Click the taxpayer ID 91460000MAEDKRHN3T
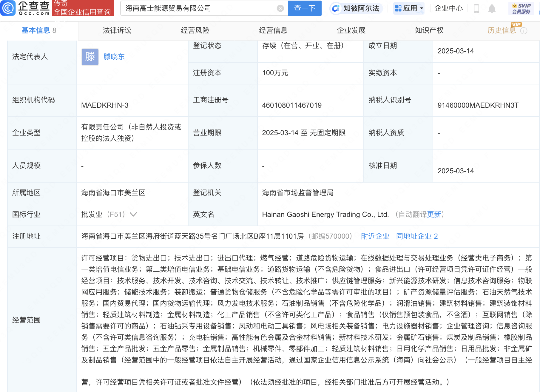This screenshot has width=540, height=392. click(478, 105)
